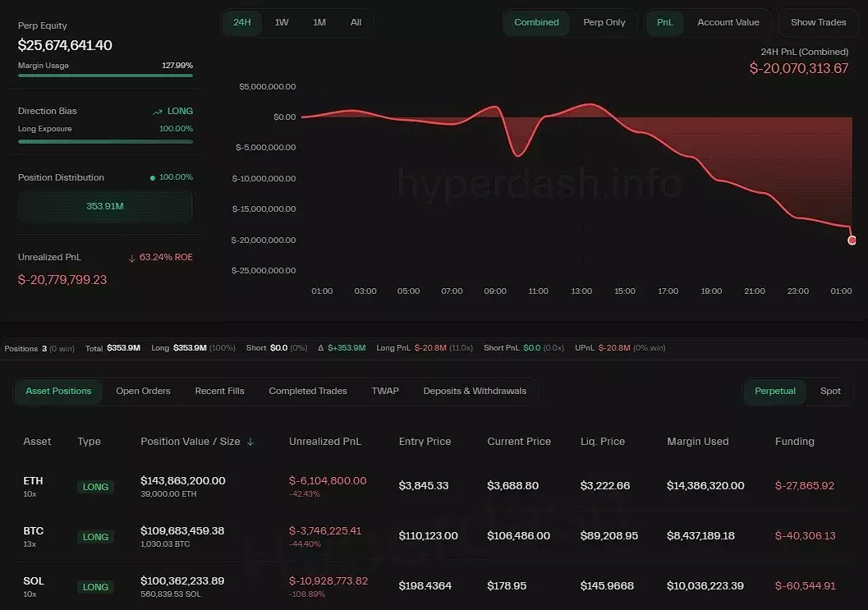Click the sort arrow beside Position Value / Size
The width and height of the screenshot is (868, 610).
pyautogui.click(x=250, y=442)
